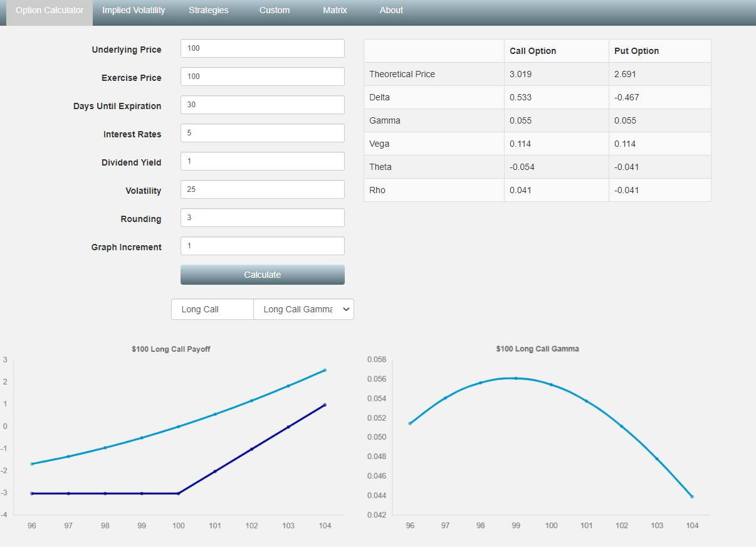
Task: Click into the Interest Rates field
Action: [262, 133]
